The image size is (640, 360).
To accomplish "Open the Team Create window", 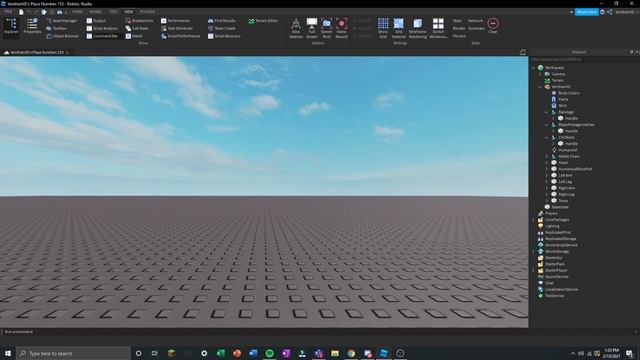I will click(222, 28).
